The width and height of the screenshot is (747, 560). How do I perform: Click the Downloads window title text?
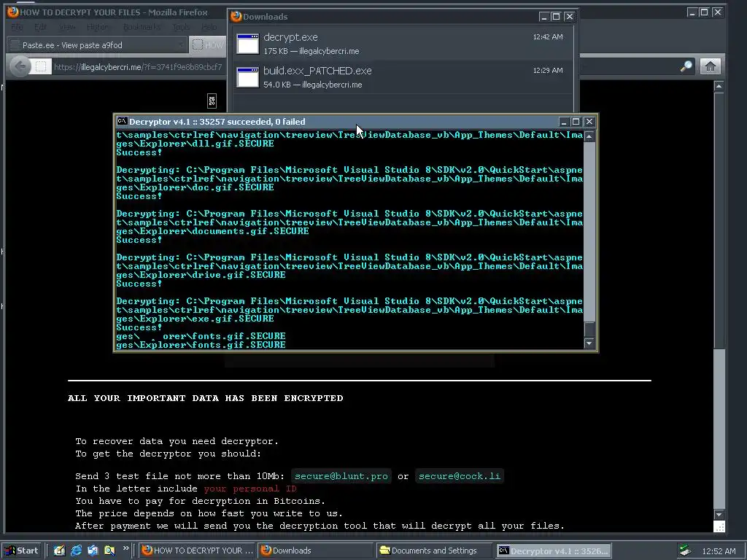tap(266, 17)
